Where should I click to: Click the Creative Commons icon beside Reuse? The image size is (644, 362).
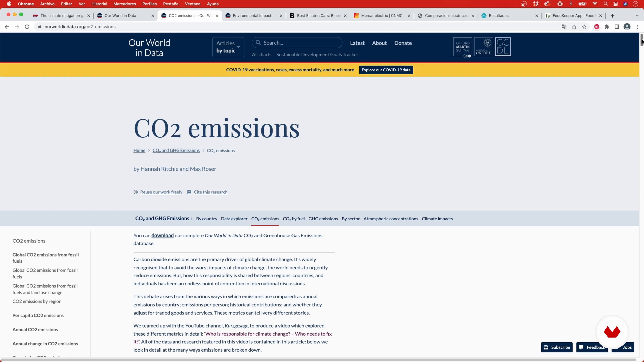tap(136, 192)
